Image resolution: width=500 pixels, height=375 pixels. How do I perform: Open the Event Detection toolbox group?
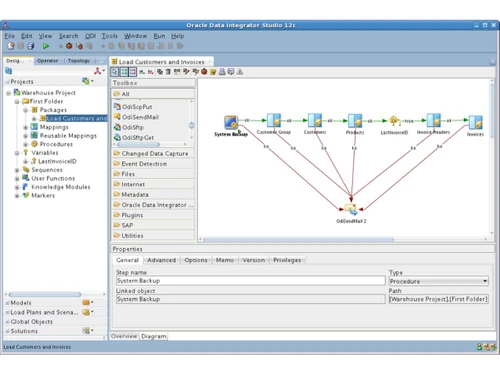(153, 164)
